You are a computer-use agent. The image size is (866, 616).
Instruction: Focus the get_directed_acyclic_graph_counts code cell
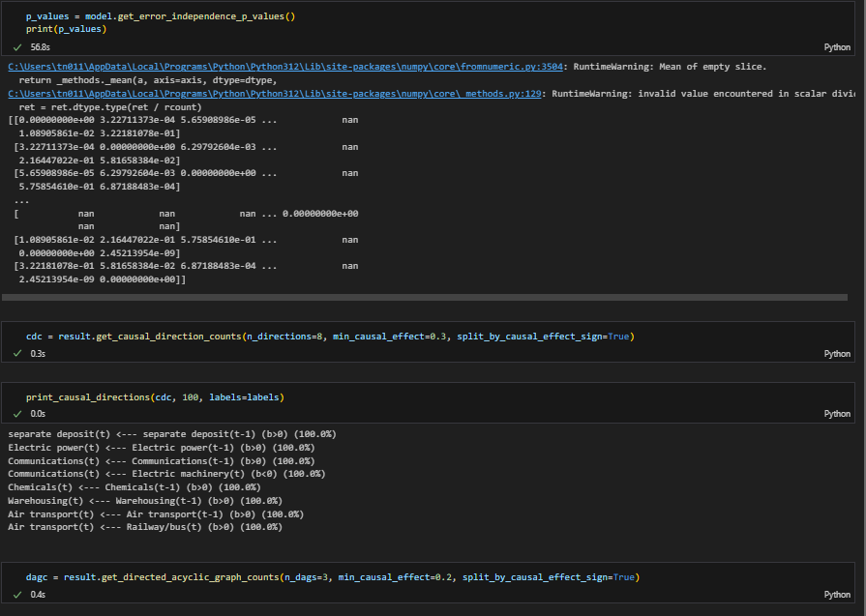(x=332, y=576)
